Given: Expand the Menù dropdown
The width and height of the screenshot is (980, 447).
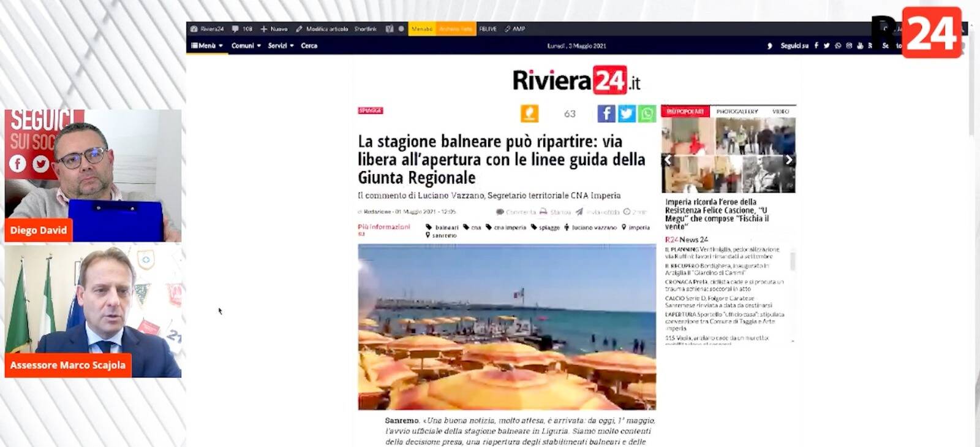Looking at the screenshot, I should (x=207, y=46).
